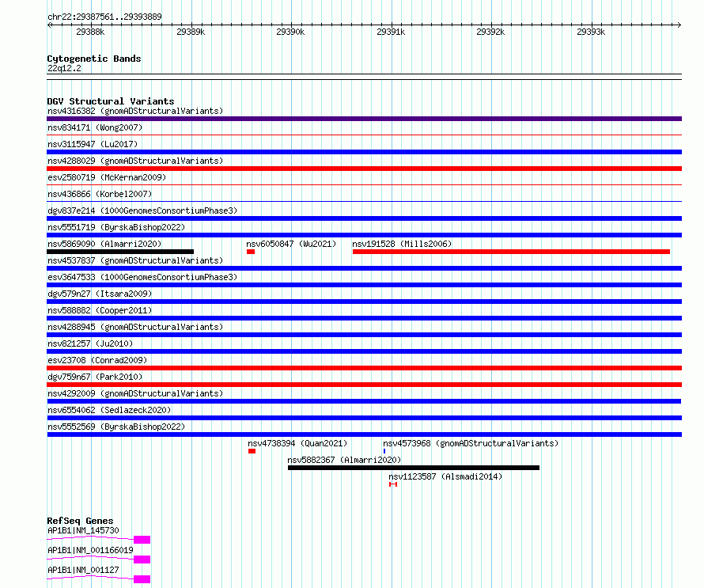Screen dimensions: 704x588
Task: Open variant nsv6554062 (Sedlazeck2020) label
Action: 109,410
